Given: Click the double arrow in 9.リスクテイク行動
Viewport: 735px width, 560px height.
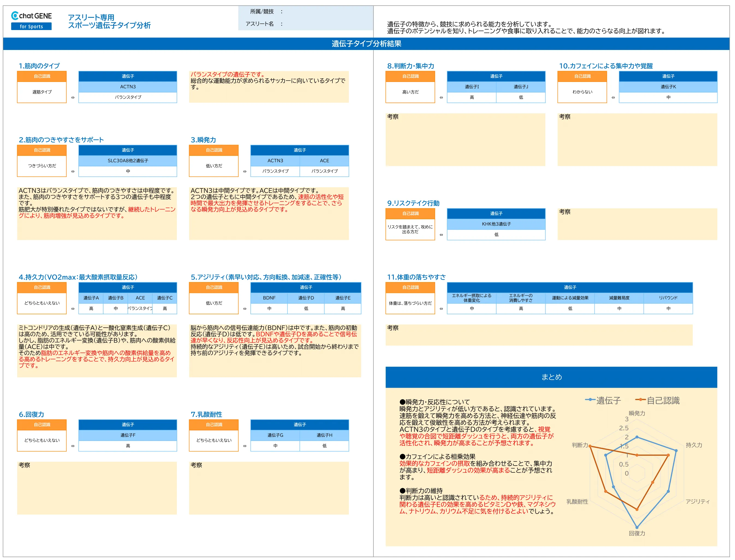Looking at the screenshot, I should click(x=441, y=235).
